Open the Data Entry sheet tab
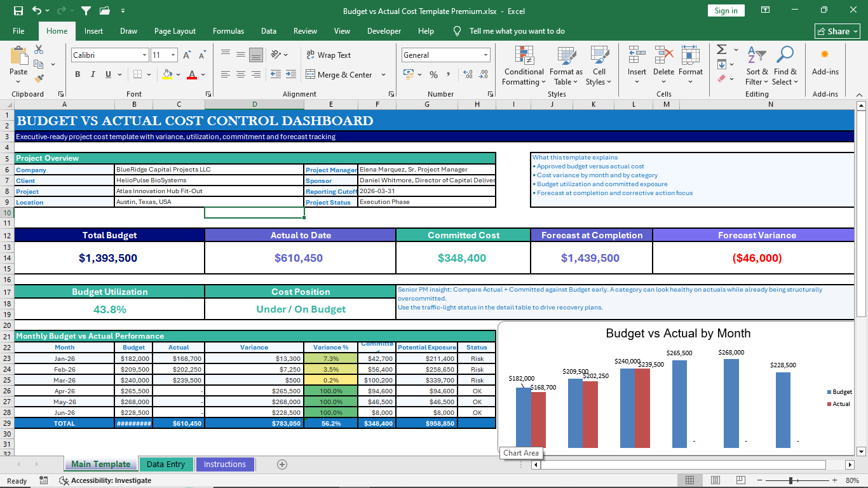 (x=165, y=464)
